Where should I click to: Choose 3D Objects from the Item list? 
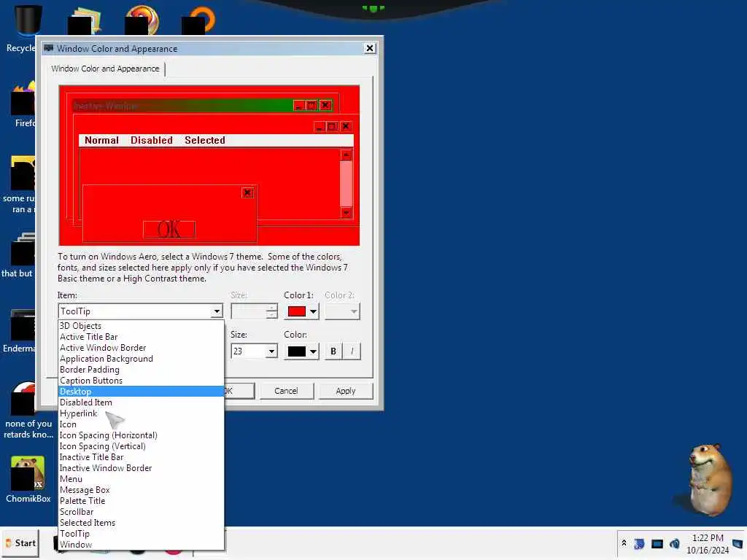pyautogui.click(x=141, y=326)
